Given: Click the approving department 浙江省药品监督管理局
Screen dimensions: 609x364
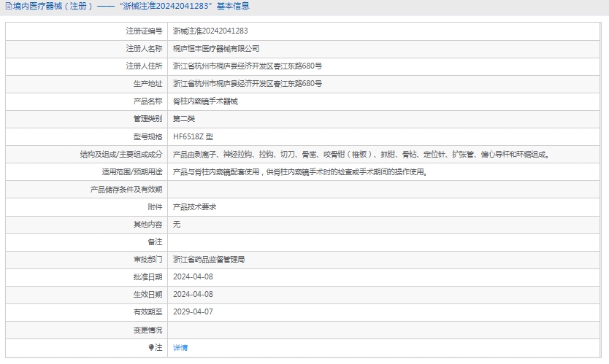Looking at the screenshot, I should click(209, 260).
